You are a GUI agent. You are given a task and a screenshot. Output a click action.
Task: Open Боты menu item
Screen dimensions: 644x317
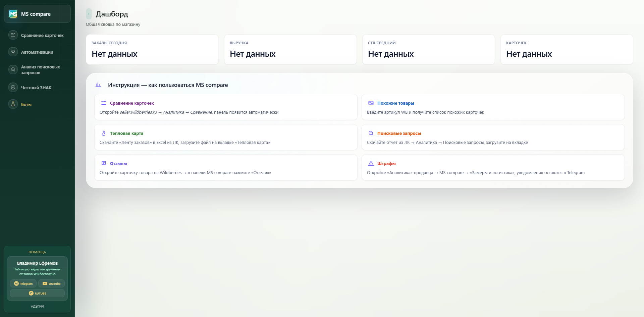(38, 104)
